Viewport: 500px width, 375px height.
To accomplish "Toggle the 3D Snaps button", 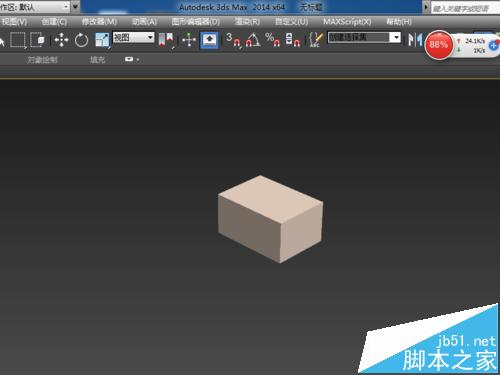I will coord(233,40).
